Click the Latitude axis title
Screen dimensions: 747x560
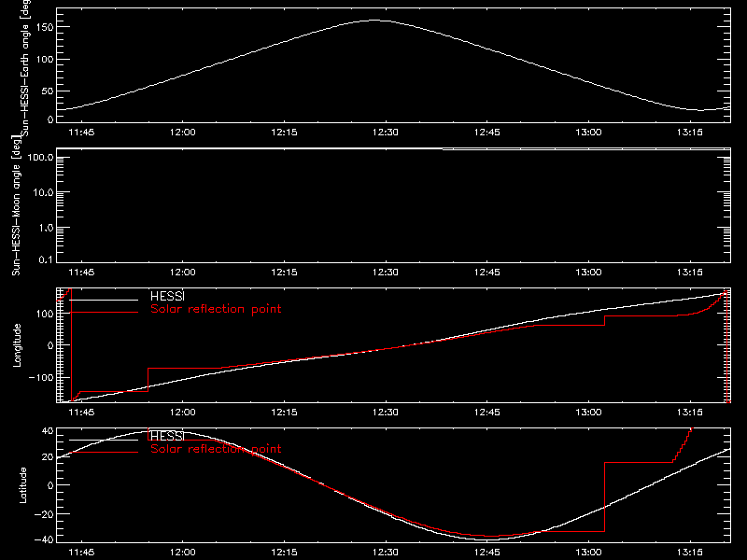click(x=22, y=485)
